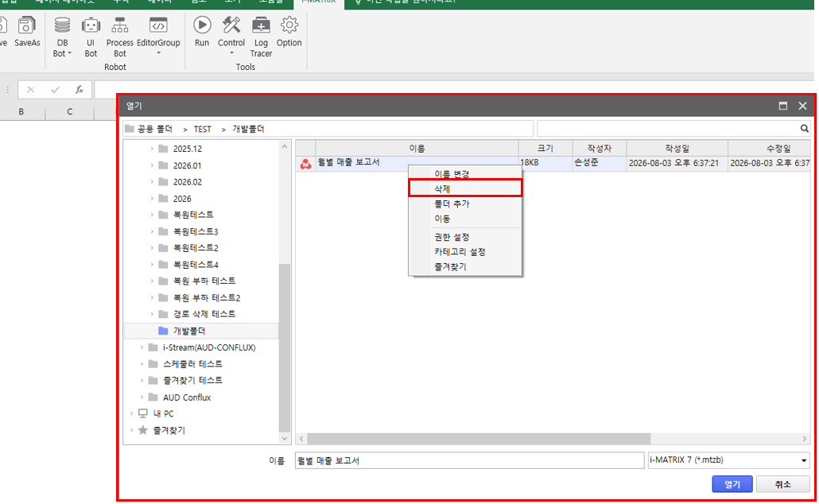Click the 손성준 author cell
819x504 pixels.
(x=600, y=163)
